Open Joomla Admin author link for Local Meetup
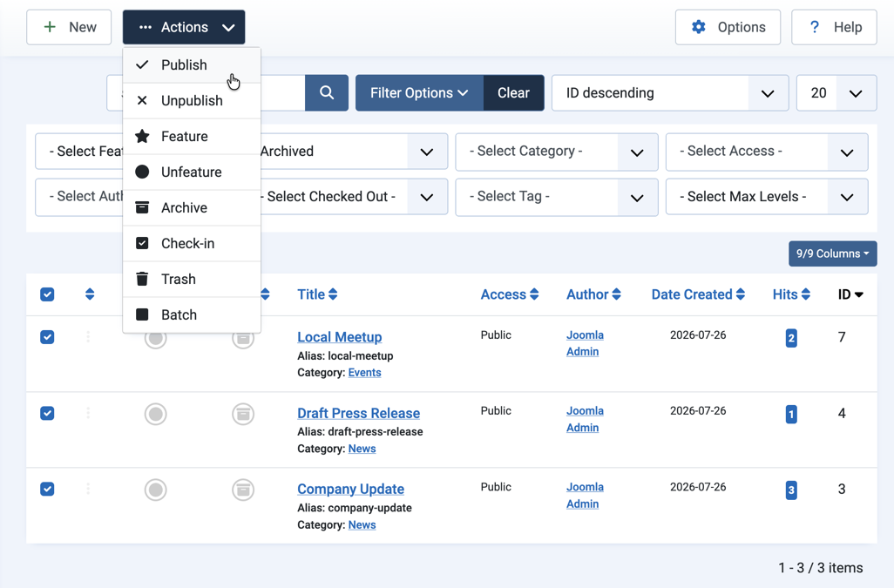This screenshot has width=894, height=588. click(585, 343)
